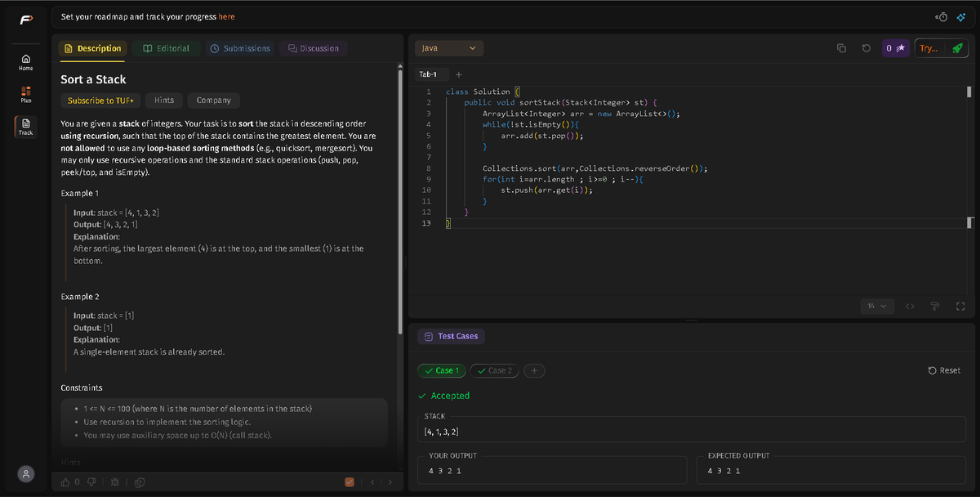Reset the test cases

coord(944,370)
